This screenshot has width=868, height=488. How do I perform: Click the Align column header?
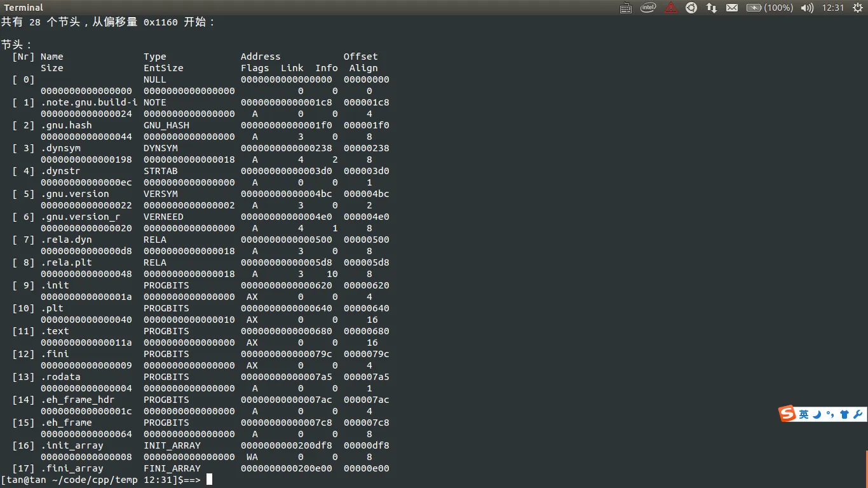[363, 68]
